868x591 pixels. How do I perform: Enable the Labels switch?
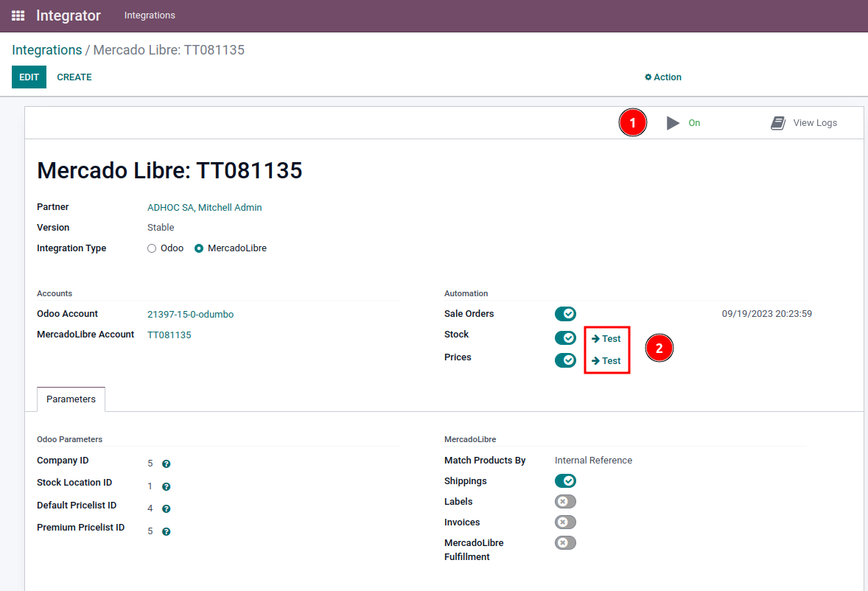pos(565,501)
